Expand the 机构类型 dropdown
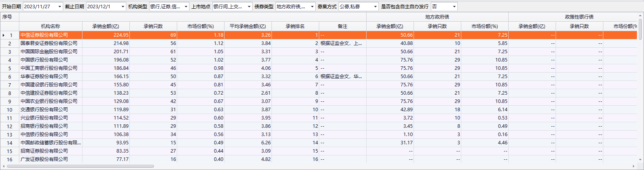Viewport: 644px width, 170px height. [186, 7]
